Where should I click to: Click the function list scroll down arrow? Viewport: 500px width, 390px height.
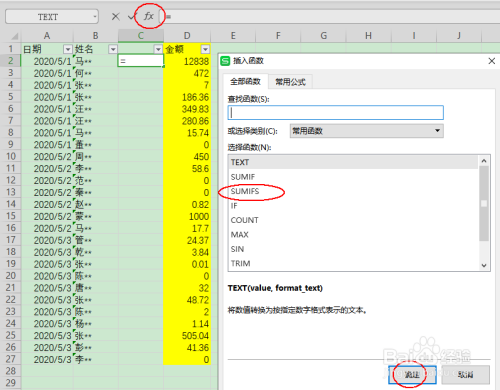tap(484, 265)
